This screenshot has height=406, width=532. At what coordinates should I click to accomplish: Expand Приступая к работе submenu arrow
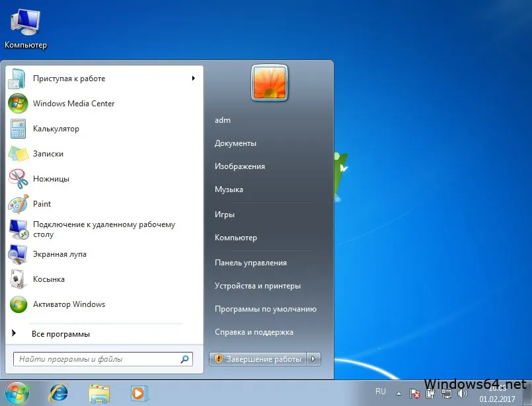194,79
